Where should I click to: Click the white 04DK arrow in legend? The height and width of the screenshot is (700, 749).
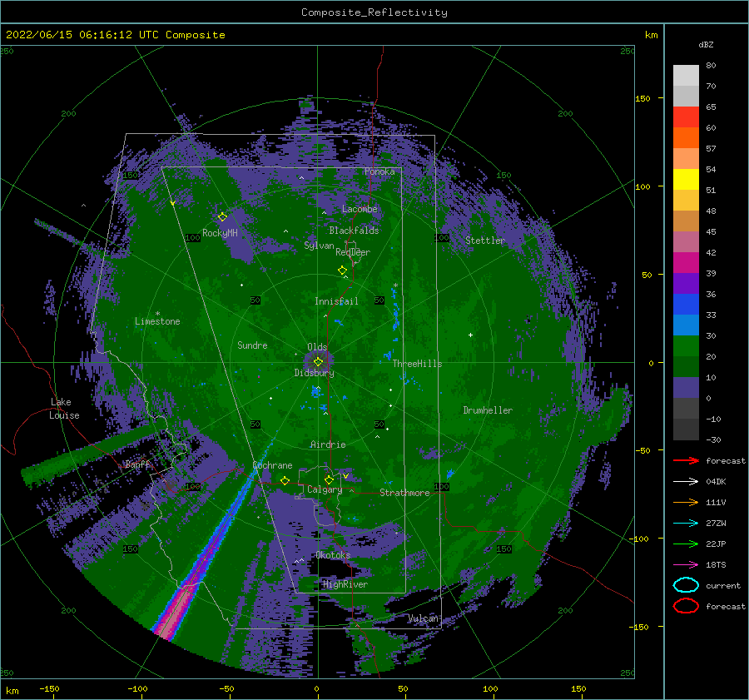686,482
